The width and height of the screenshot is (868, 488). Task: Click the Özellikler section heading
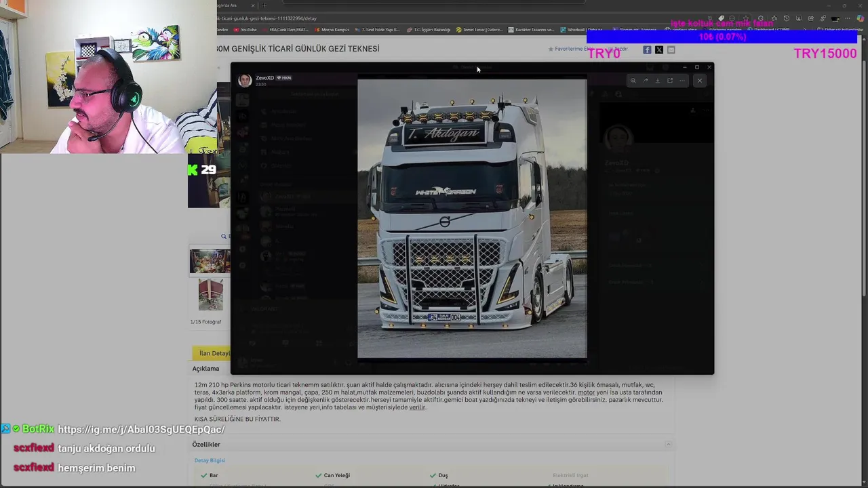(206, 445)
